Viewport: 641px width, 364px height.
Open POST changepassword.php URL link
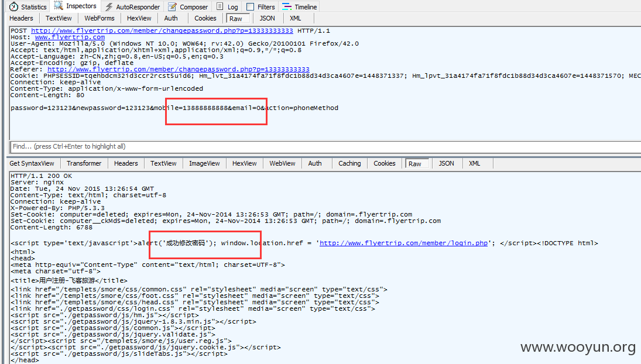pyautogui.click(x=162, y=30)
